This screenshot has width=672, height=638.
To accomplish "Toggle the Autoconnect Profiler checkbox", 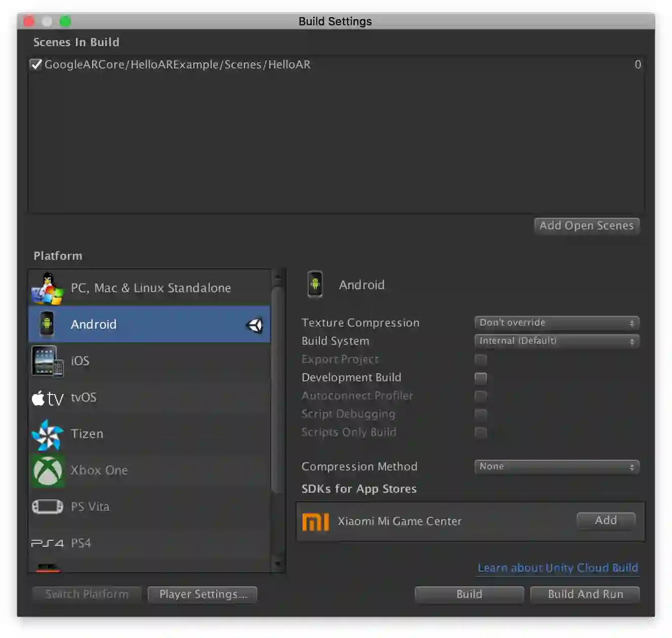I will click(481, 396).
